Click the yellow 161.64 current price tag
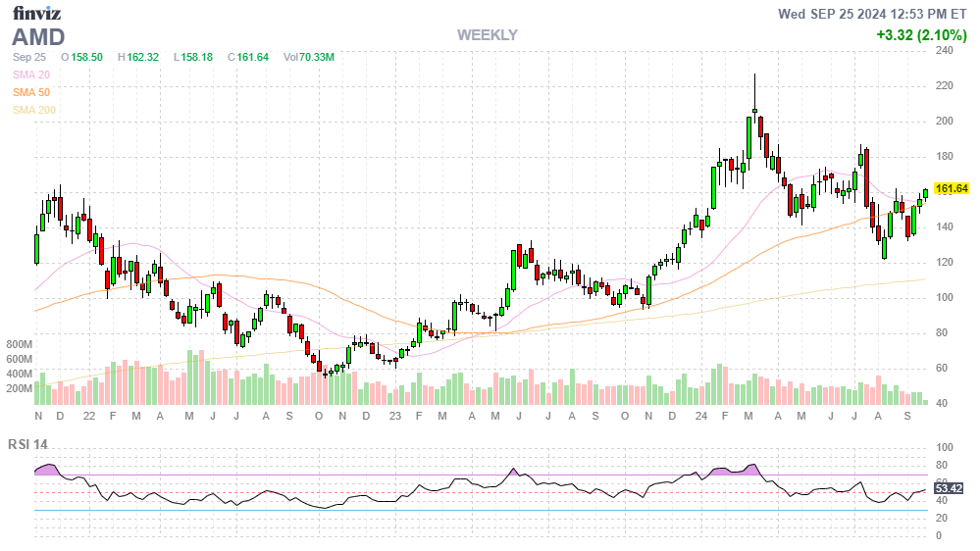 (951, 188)
